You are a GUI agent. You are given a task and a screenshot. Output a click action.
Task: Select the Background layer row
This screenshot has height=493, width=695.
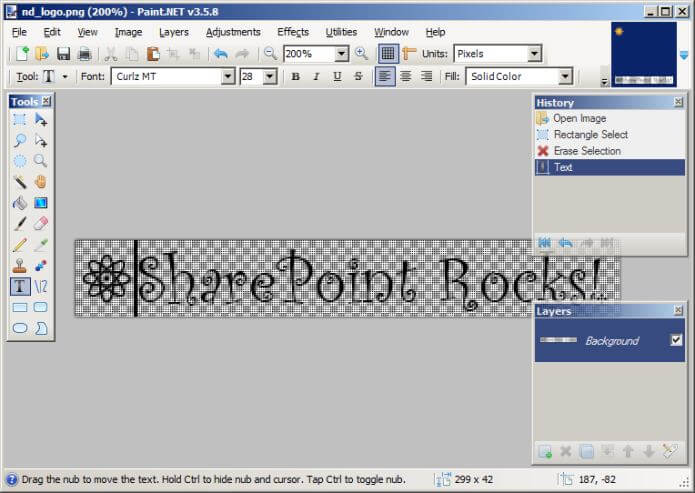tap(610, 340)
